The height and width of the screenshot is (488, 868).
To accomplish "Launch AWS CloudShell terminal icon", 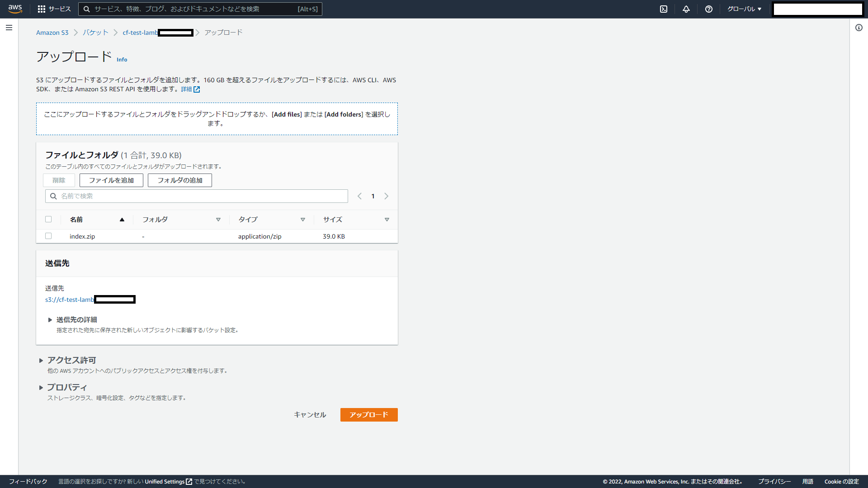I will coord(664,9).
